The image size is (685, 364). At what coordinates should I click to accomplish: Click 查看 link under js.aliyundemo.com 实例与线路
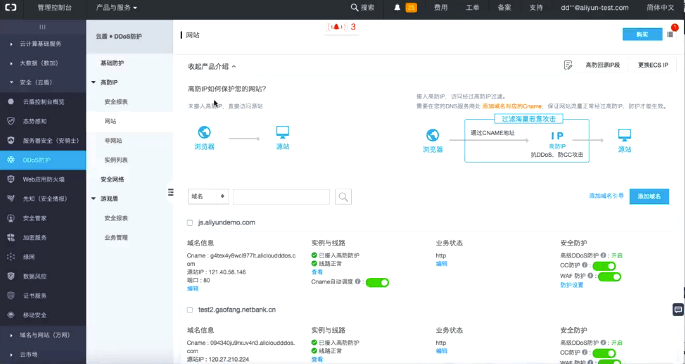(317, 272)
